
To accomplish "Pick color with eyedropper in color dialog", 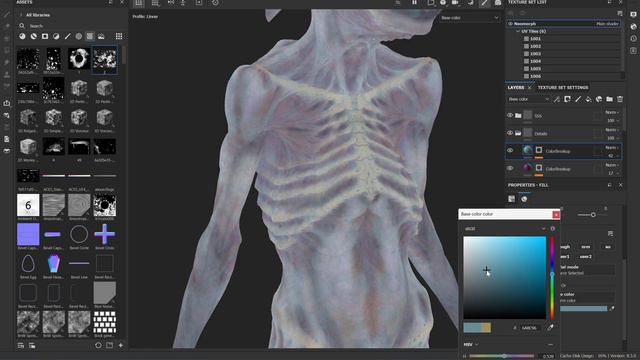I will [550, 327].
